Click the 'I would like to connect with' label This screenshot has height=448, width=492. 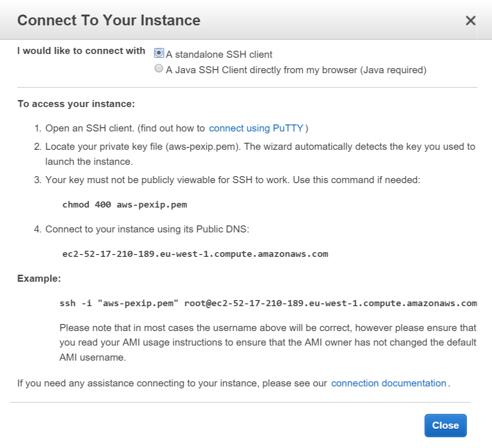pos(81,51)
